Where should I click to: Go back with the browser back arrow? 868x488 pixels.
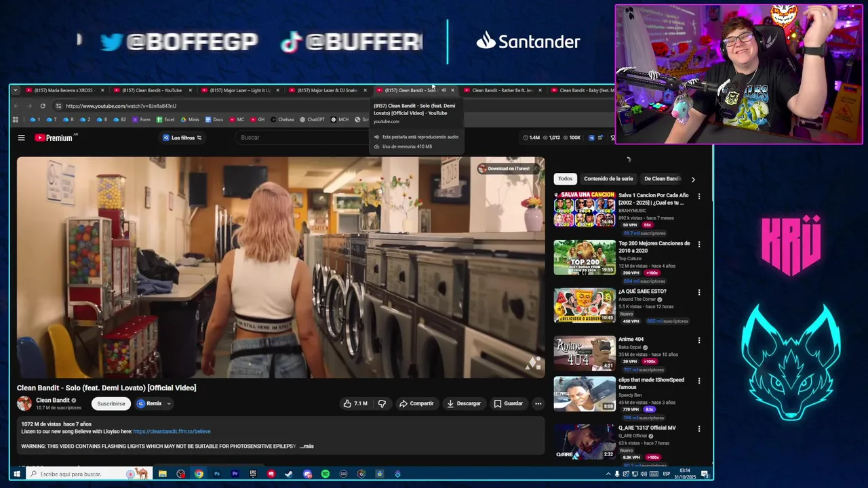[x=16, y=106]
